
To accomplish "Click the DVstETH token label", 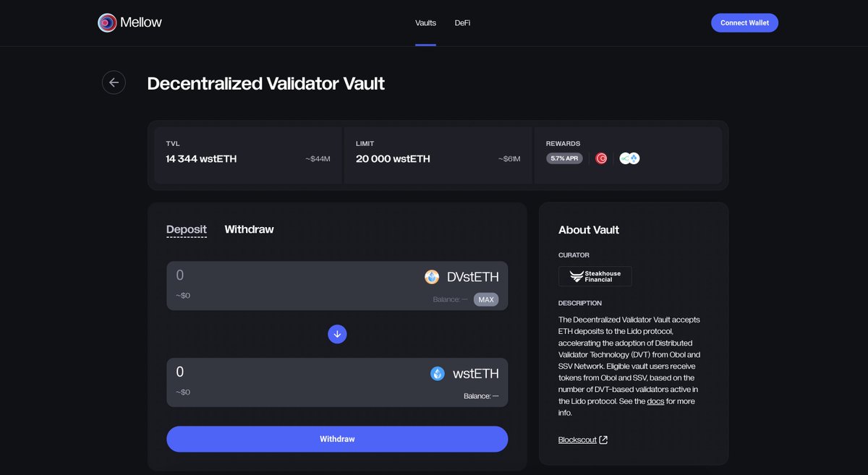I will tap(472, 277).
